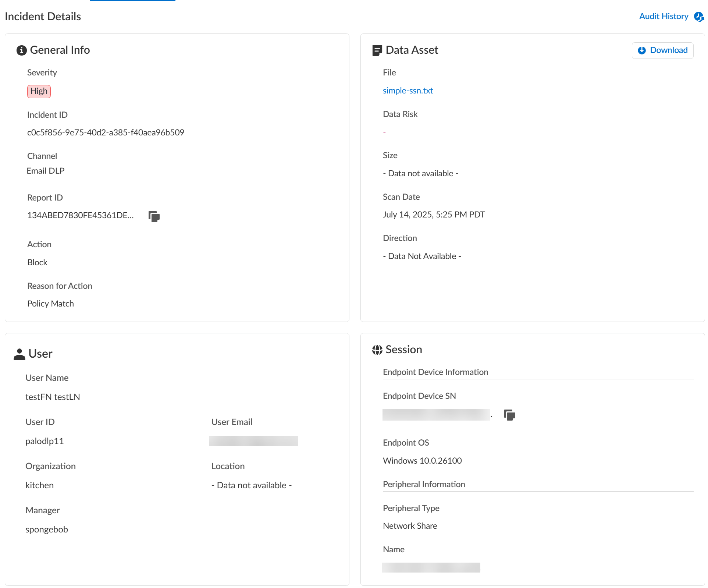The width and height of the screenshot is (708, 588).
Task: Open the Audit History link
Action: (663, 17)
